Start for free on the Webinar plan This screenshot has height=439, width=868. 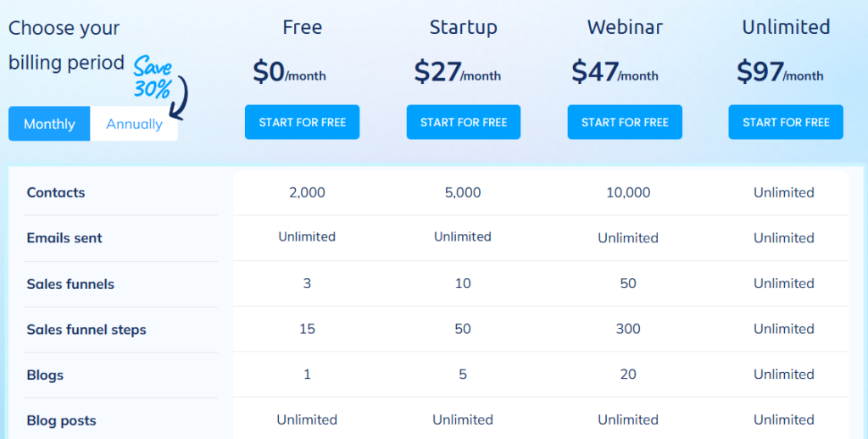point(625,122)
